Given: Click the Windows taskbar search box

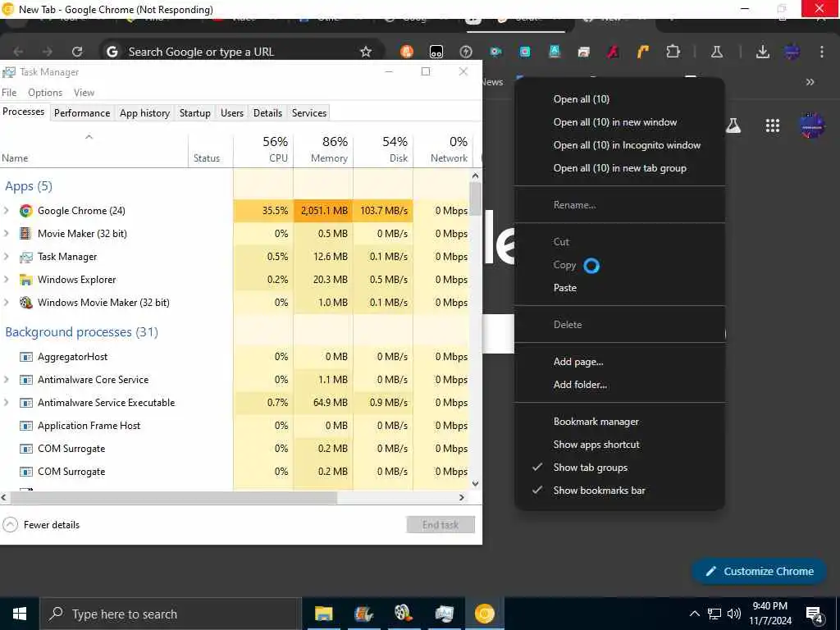Looking at the screenshot, I should [x=171, y=614].
